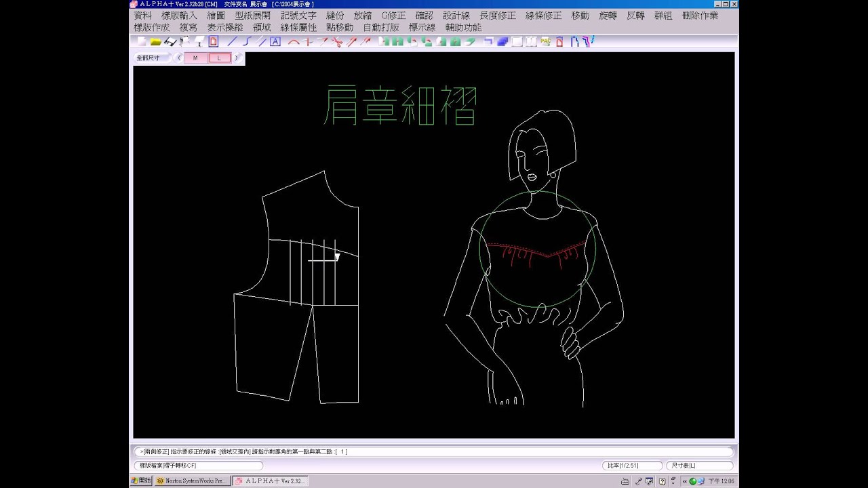Open the 領域 menu

(262, 27)
